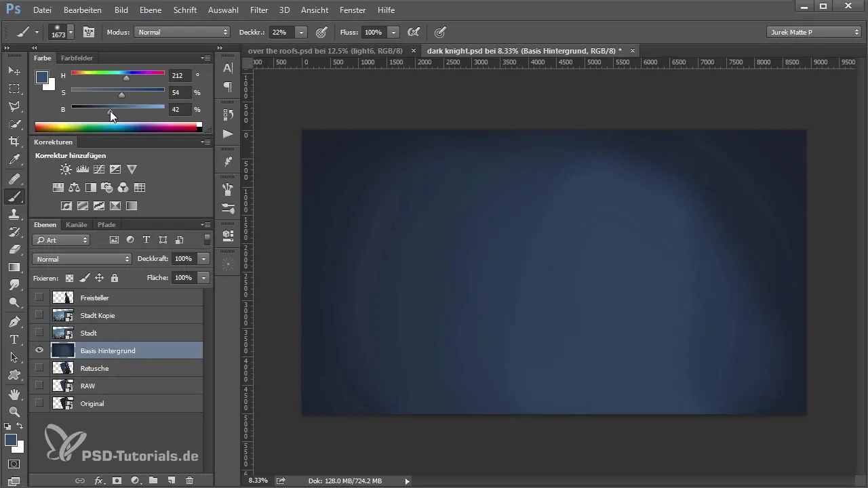The image size is (868, 488).
Task: Select the Healing Brush tool
Action: tap(14, 179)
